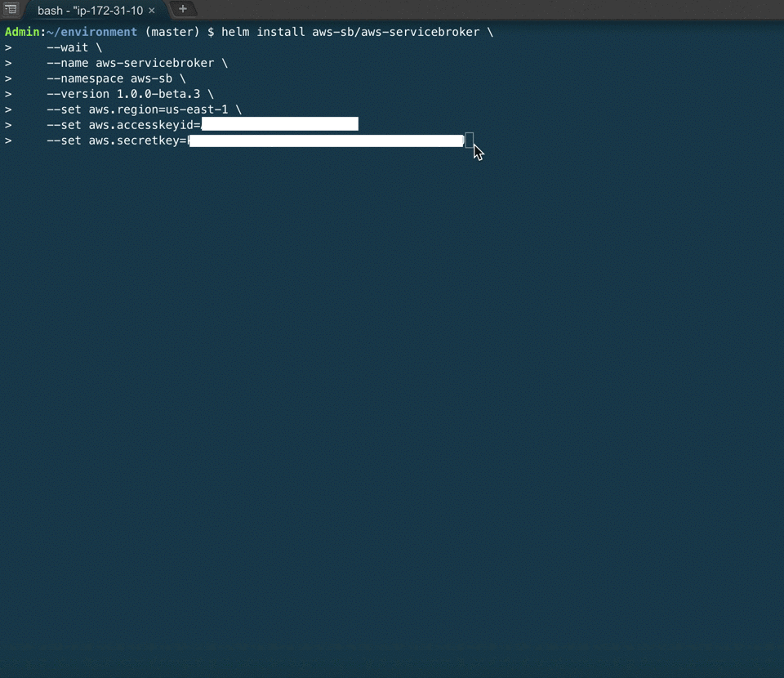Click the redacted secretkey field

pyautogui.click(x=327, y=140)
